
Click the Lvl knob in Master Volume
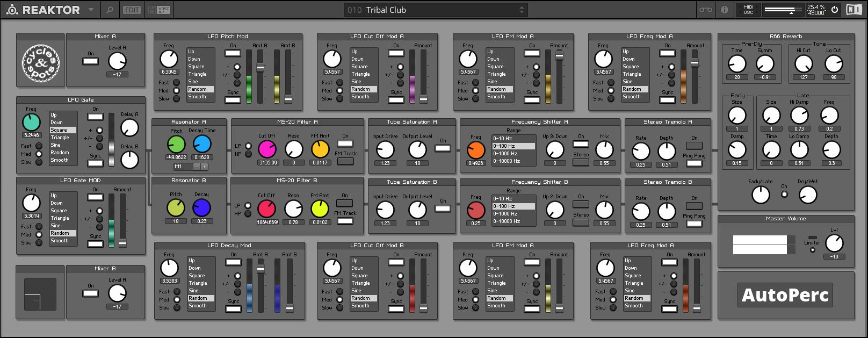click(x=834, y=244)
